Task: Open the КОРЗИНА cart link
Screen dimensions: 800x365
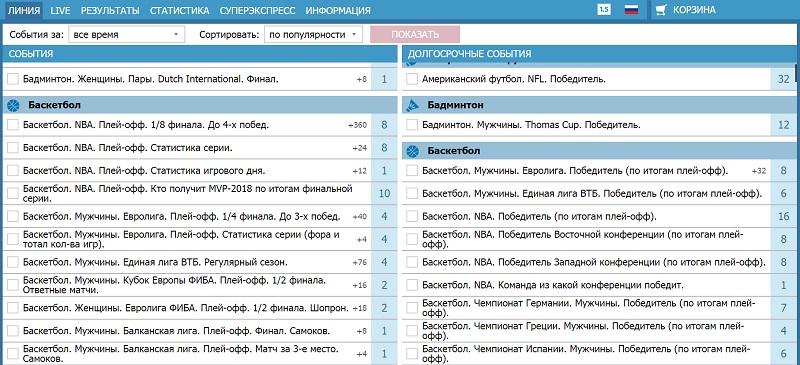Action: pyautogui.click(x=694, y=10)
